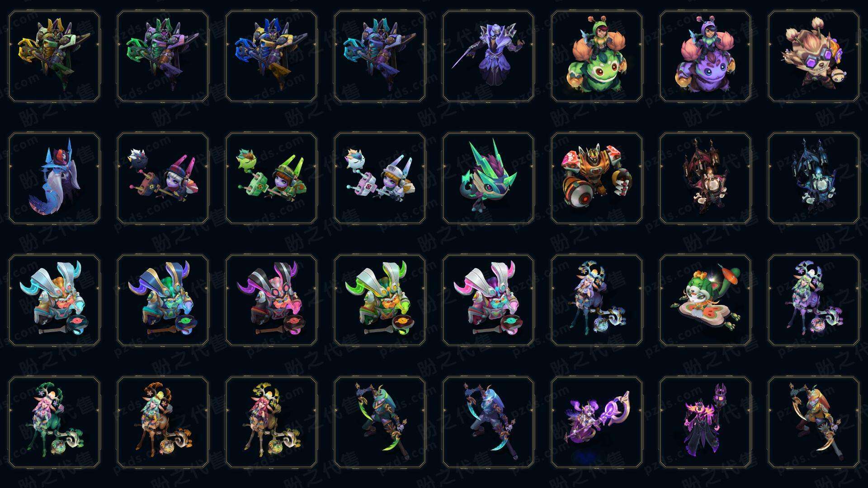Choose the purple frog with girl rider

pyautogui.click(x=705, y=56)
